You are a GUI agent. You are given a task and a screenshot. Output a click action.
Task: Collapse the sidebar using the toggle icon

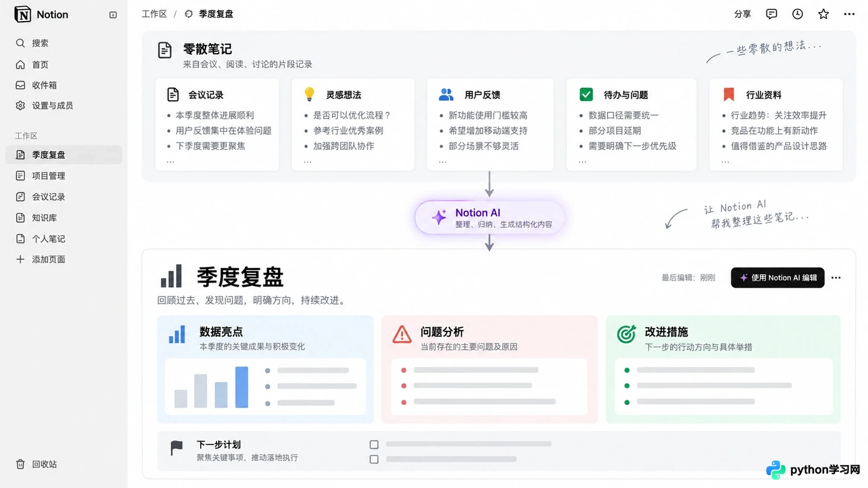(x=113, y=14)
